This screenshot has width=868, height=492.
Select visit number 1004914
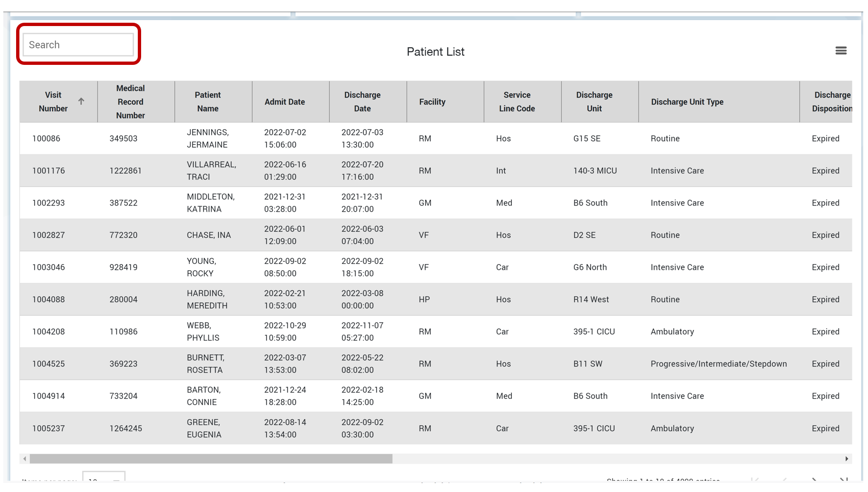coord(49,396)
